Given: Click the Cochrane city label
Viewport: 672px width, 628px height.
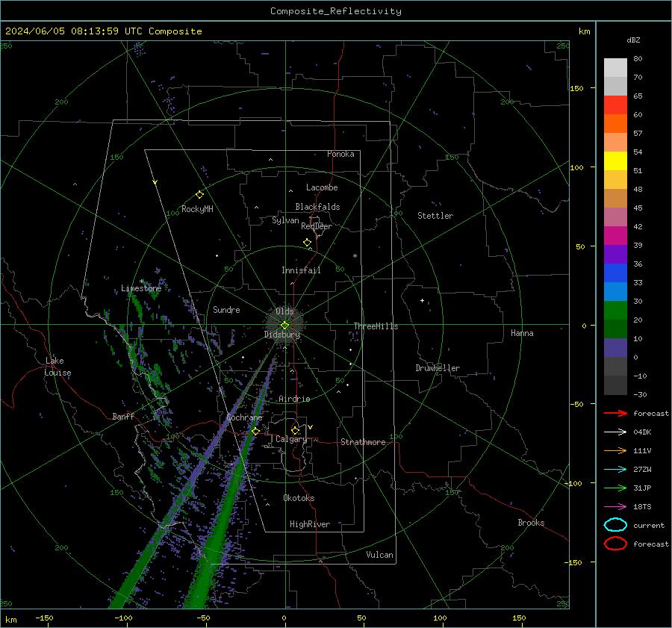Looking at the screenshot, I should 244,417.
